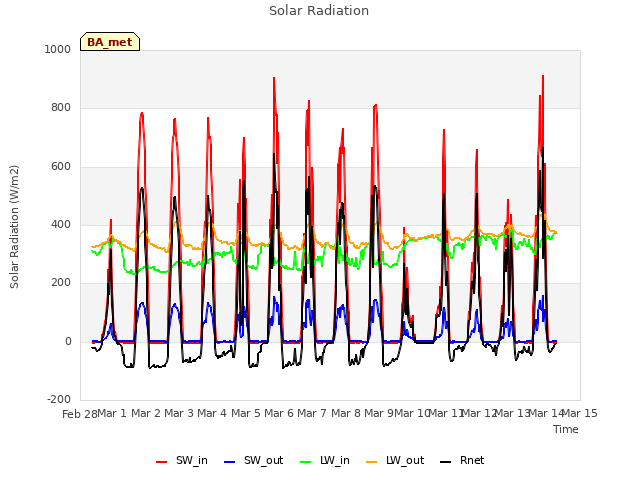Toggle the LW_in legend entry

[325, 461]
